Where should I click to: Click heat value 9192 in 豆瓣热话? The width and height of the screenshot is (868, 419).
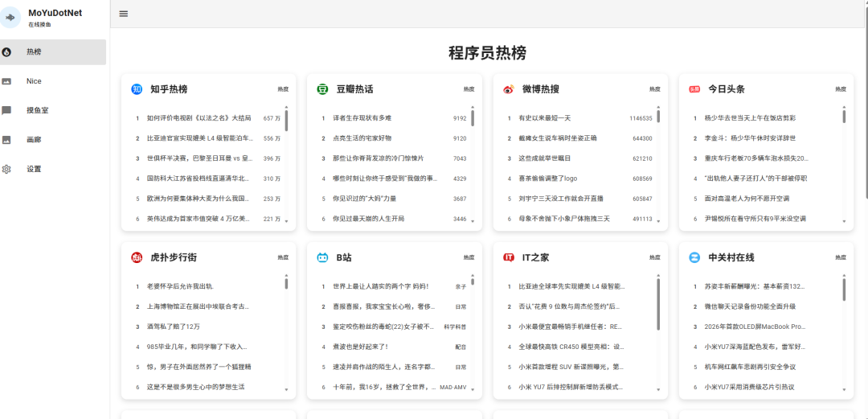[x=460, y=118]
